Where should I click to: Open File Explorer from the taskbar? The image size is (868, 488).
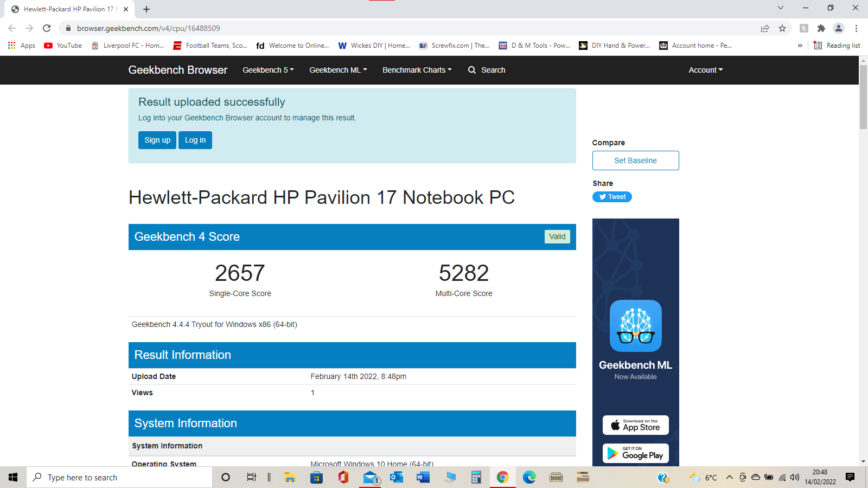[290, 477]
